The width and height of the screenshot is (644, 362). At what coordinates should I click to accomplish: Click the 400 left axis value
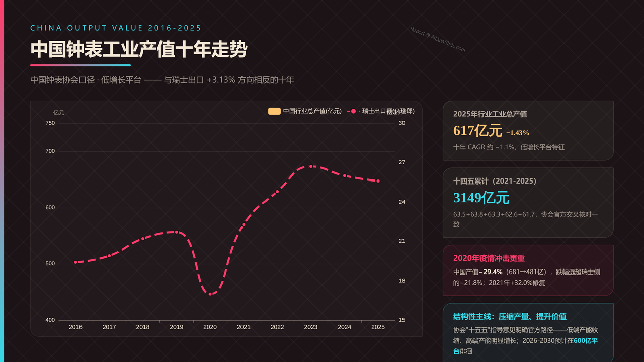click(x=50, y=320)
